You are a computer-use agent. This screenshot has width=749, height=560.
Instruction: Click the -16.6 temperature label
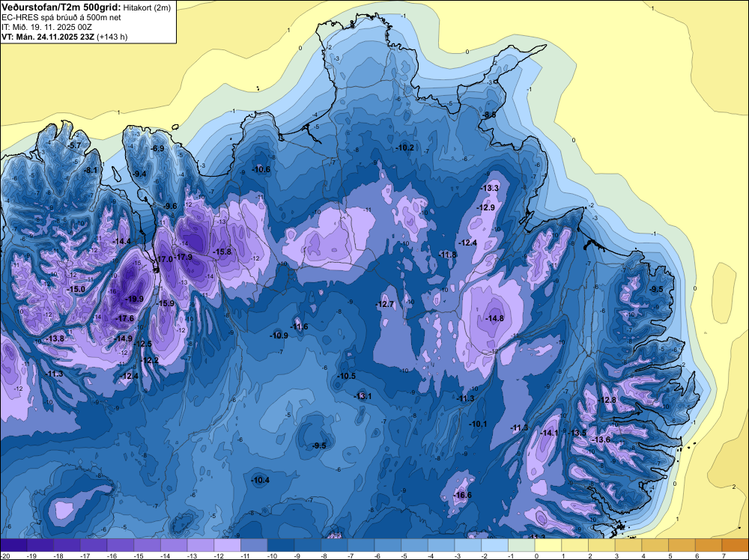(462, 495)
